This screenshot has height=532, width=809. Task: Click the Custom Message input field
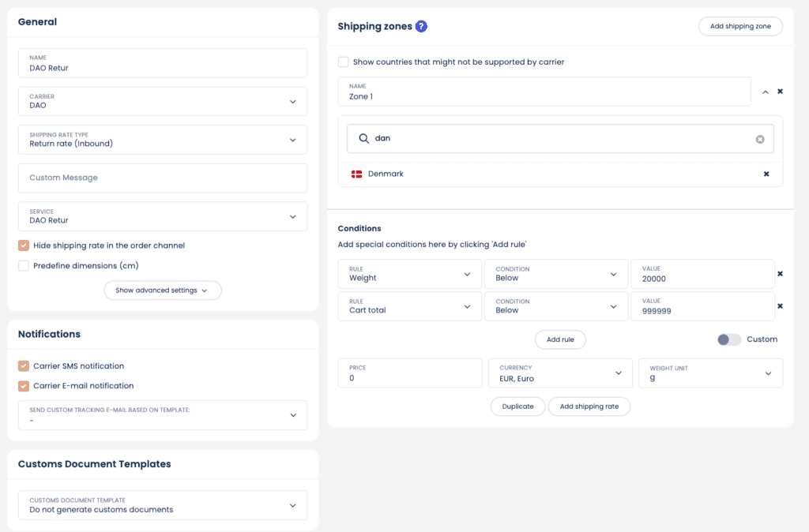tap(163, 178)
